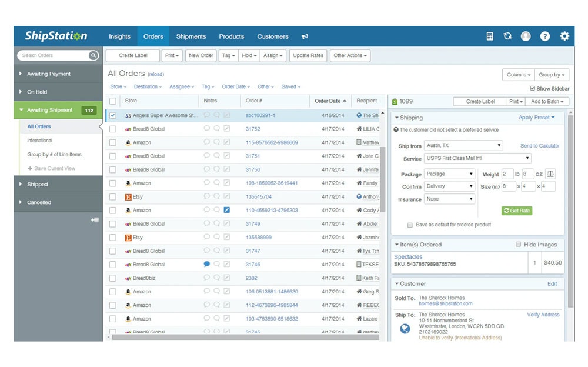This screenshot has height=367, width=588.
Task: Open the Columns dropdown
Action: 518,75
